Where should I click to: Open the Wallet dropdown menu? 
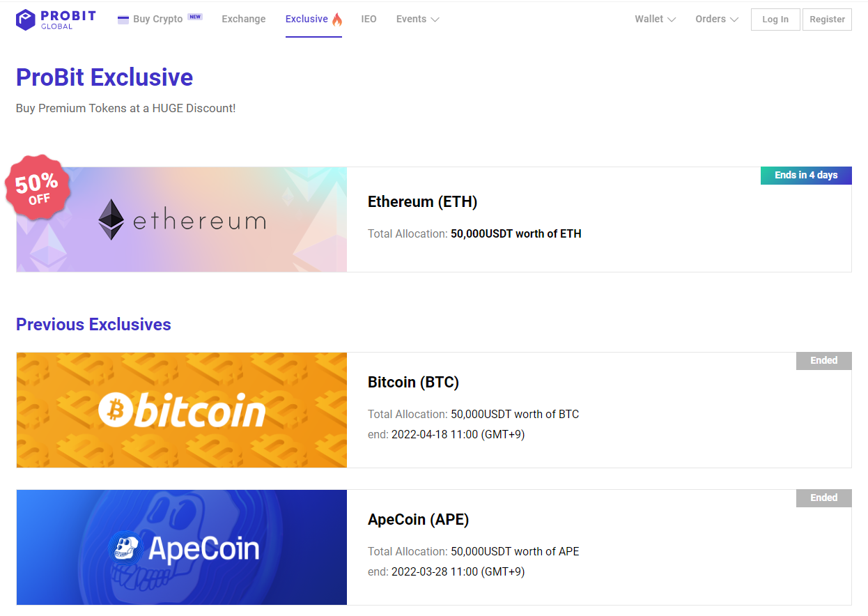point(654,19)
